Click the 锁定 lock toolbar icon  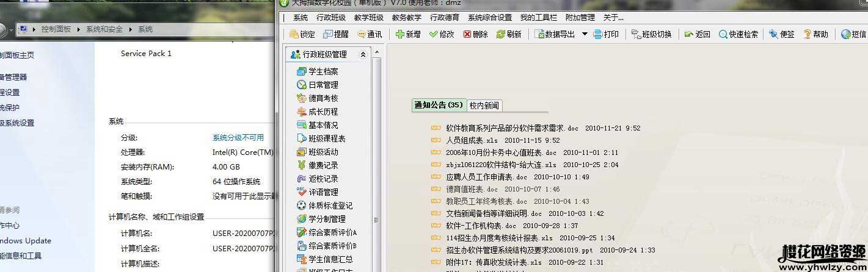[x=302, y=34]
